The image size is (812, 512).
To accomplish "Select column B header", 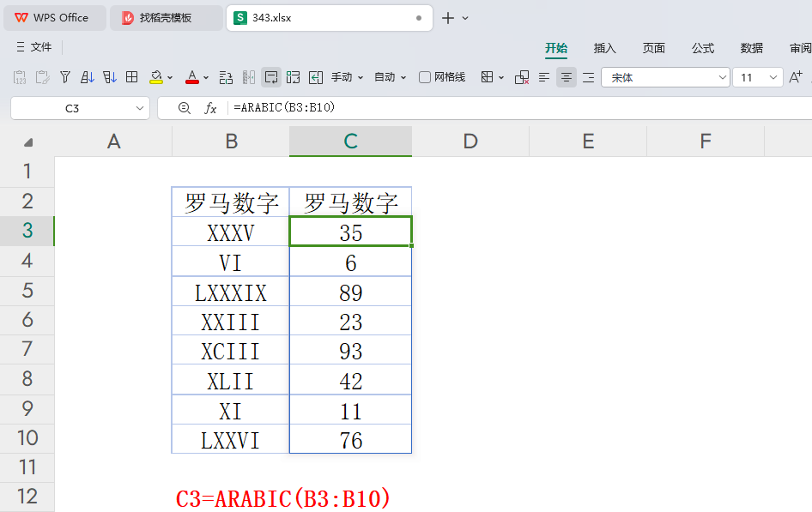I will (x=231, y=142).
